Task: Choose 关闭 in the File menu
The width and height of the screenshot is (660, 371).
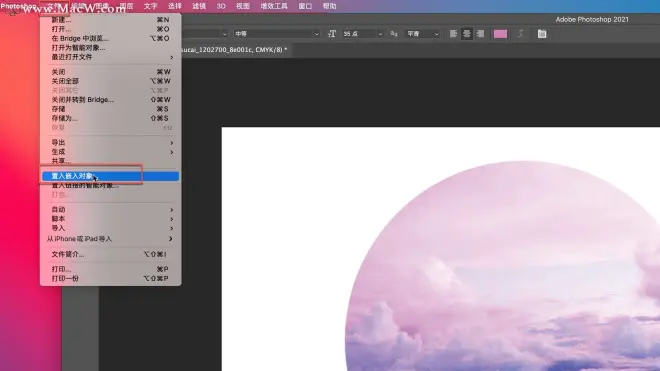Action: [111, 72]
